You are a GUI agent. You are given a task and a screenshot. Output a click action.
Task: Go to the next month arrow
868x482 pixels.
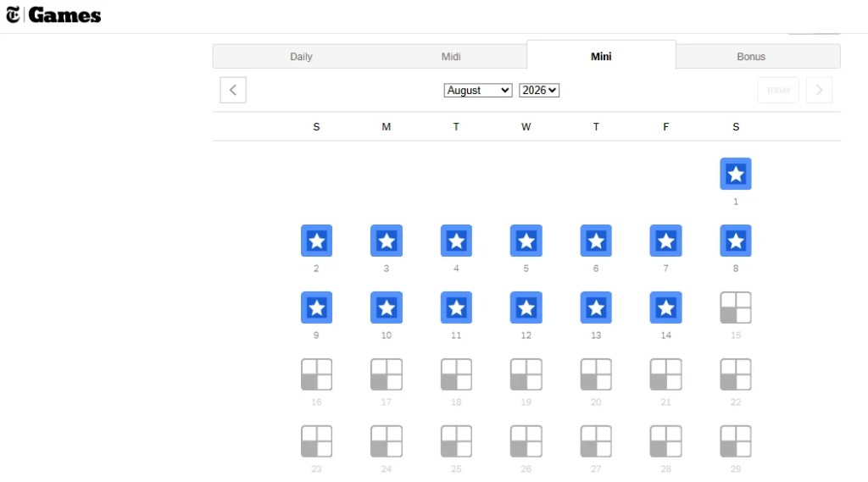820,90
